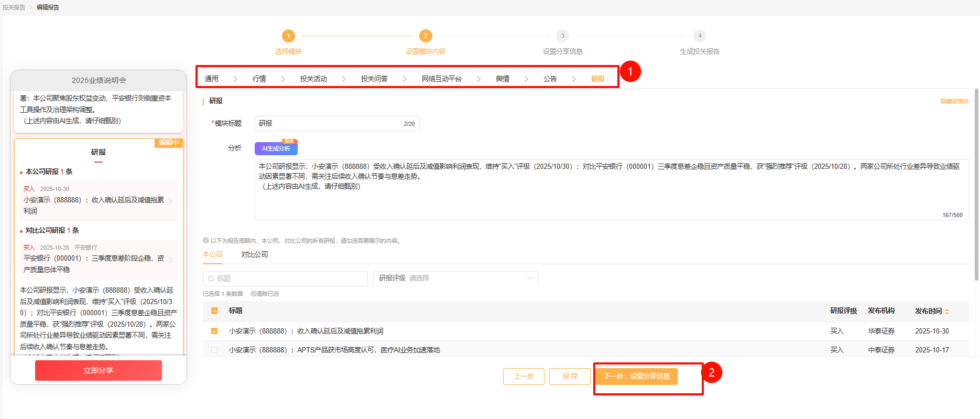980x419 pixels.
Task: Click step 3 circle 设置分享信息
Action: (563, 36)
